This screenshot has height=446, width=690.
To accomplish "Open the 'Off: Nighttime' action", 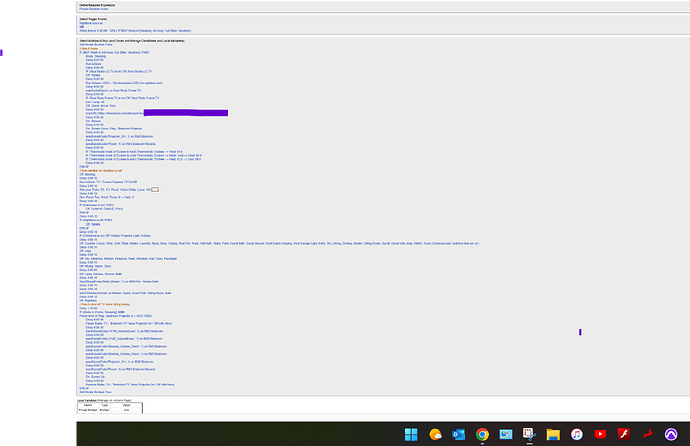I will 88,300.
